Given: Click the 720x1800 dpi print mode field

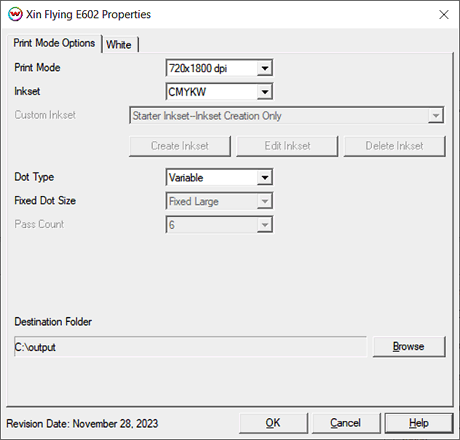Looking at the screenshot, I should click(212, 68).
